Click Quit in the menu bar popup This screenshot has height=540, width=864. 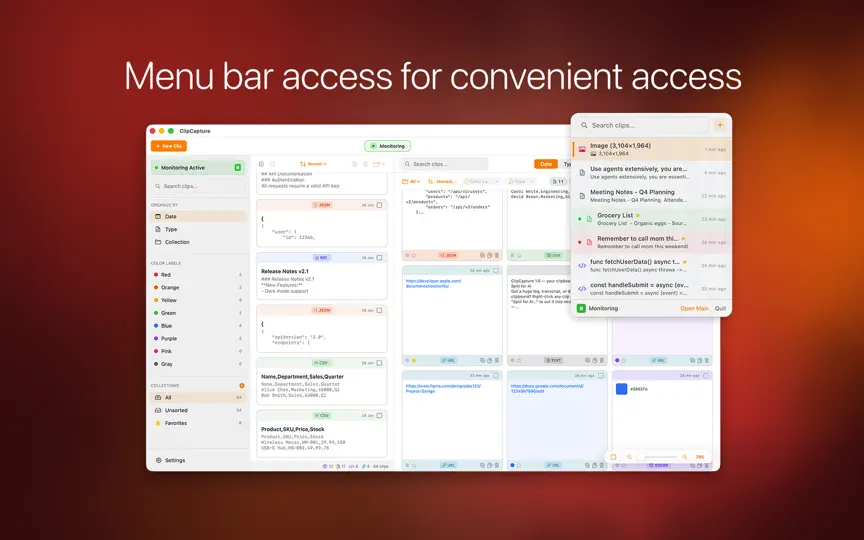pyautogui.click(x=720, y=309)
